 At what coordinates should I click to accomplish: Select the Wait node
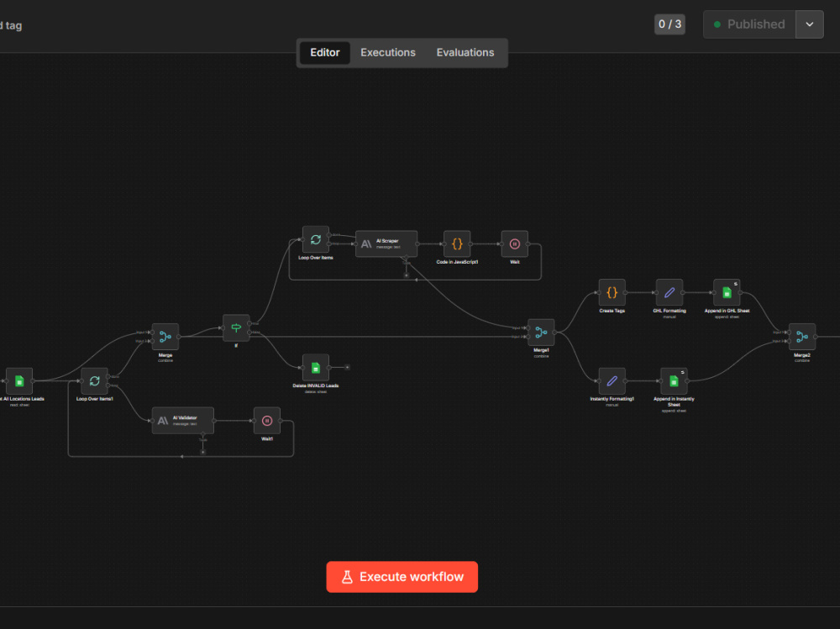[x=514, y=244]
